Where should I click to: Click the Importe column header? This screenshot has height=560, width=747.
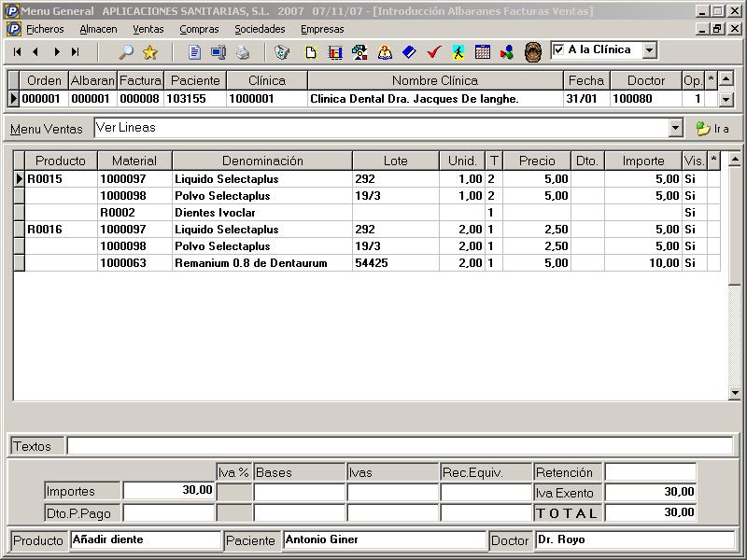tap(643, 161)
